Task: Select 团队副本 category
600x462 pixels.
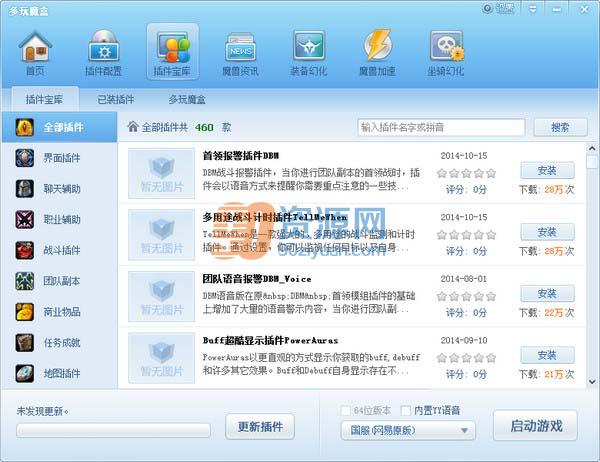Action: click(59, 281)
